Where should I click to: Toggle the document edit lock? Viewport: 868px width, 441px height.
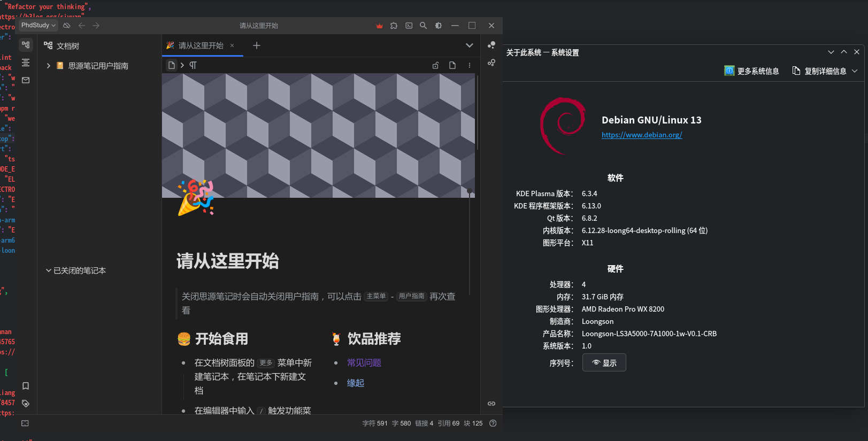pos(435,65)
